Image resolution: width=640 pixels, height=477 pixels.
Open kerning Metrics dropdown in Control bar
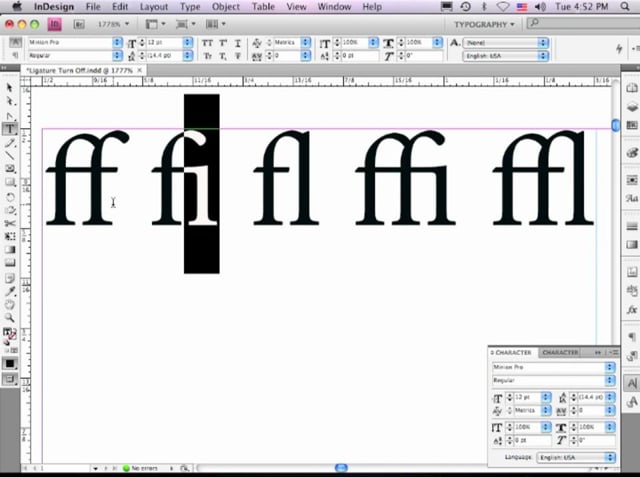[x=305, y=42]
